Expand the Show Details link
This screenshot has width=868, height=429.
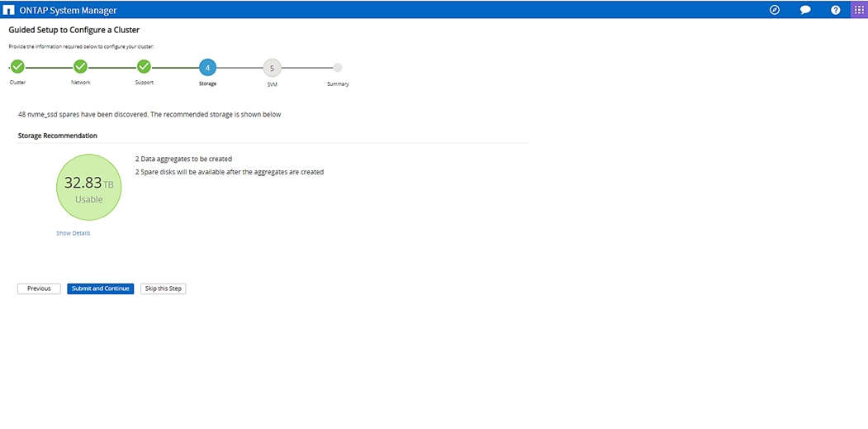[73, 233]
